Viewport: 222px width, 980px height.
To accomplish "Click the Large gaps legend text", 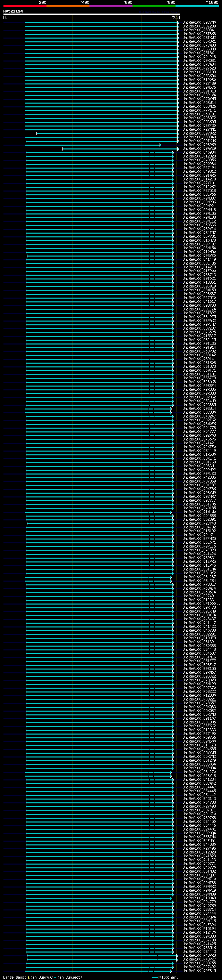I will [x=43, y=977].
